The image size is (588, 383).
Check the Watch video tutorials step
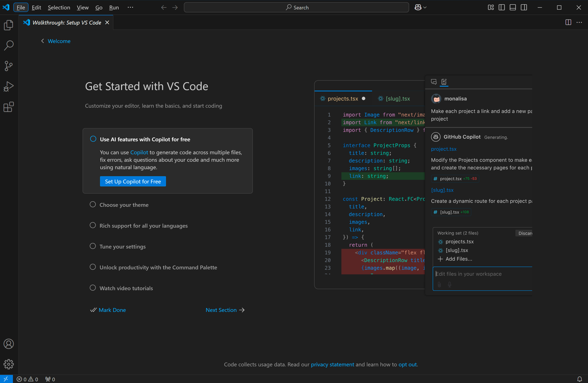pyautogui.click(x=93, y=287)
